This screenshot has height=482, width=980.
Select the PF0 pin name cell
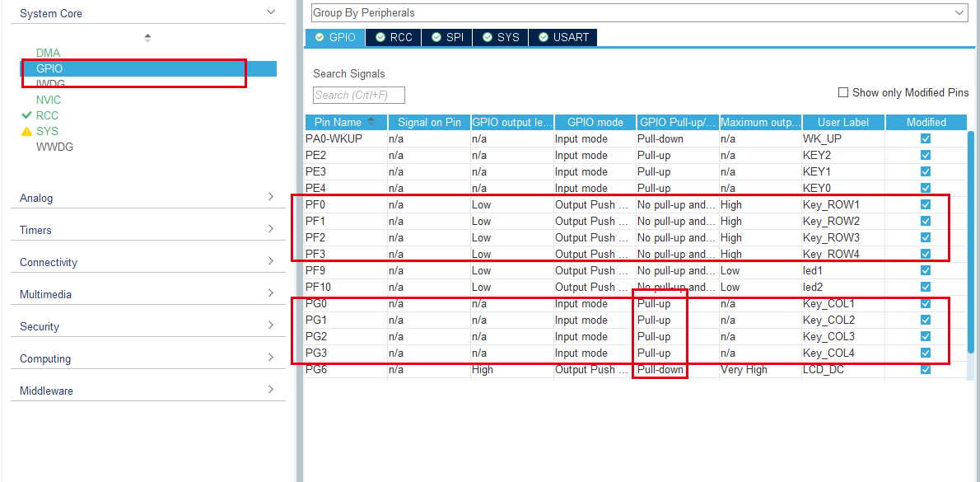346,204
